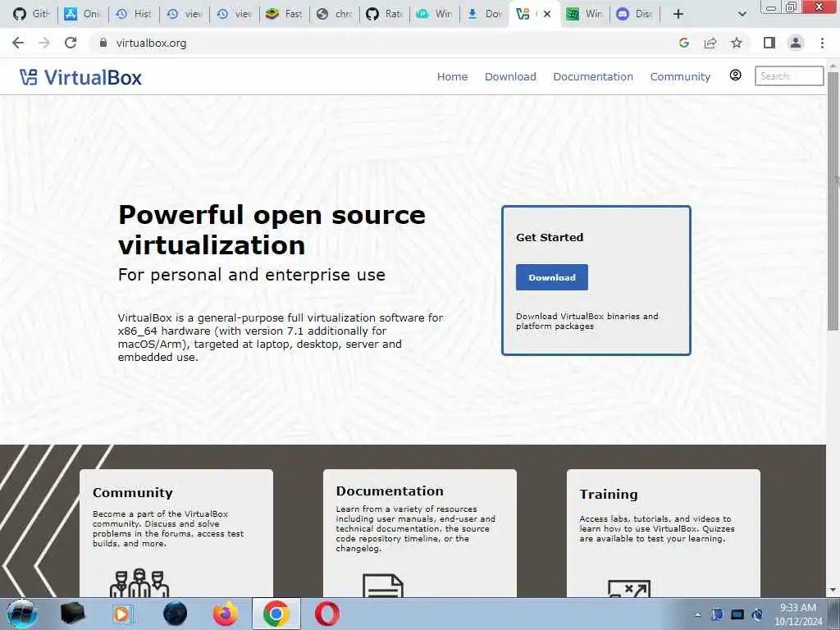
Task: Open the Community card heading
Action: click(x=133, y=492)
